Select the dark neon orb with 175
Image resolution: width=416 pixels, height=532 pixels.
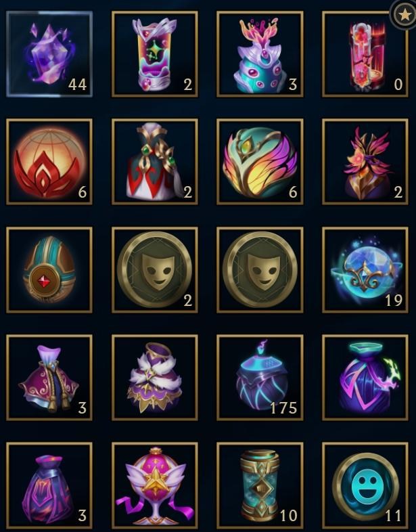260,377
